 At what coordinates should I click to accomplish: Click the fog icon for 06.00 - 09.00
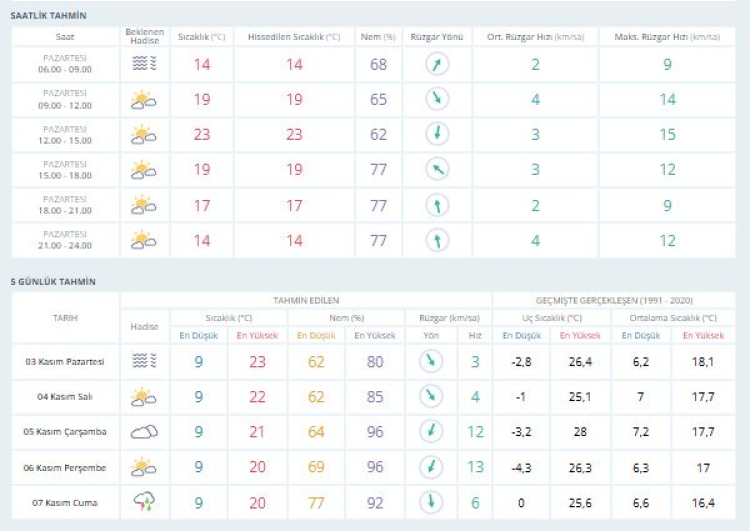click(x=144, y=65)
